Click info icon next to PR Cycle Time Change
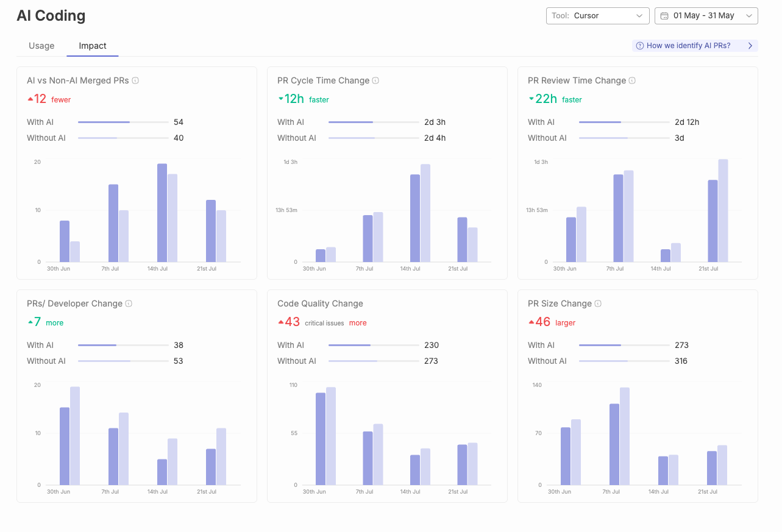This screenshot has height=532, width=782. tap(375, 80)
